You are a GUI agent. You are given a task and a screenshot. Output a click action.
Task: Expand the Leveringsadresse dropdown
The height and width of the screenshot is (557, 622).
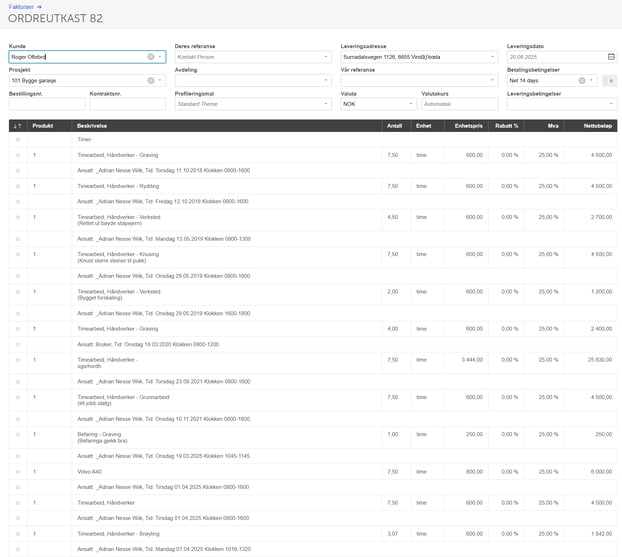coord(493,57)
